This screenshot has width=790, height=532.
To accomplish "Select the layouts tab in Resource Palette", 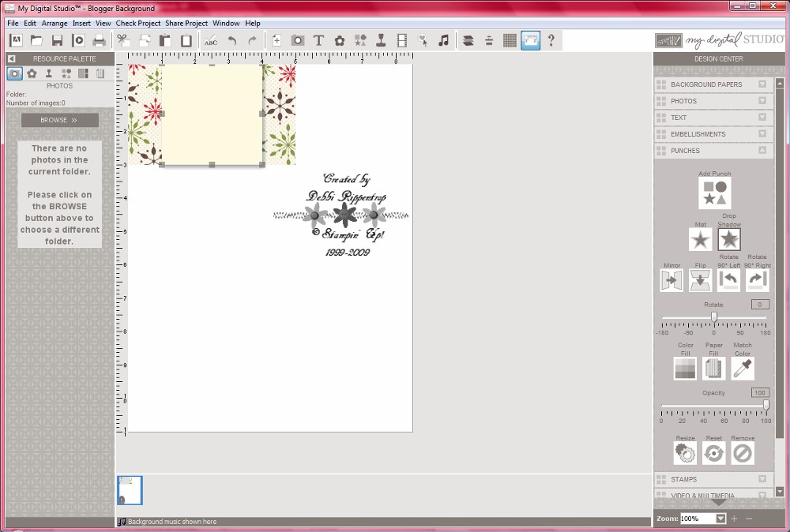I will point(83,73).
